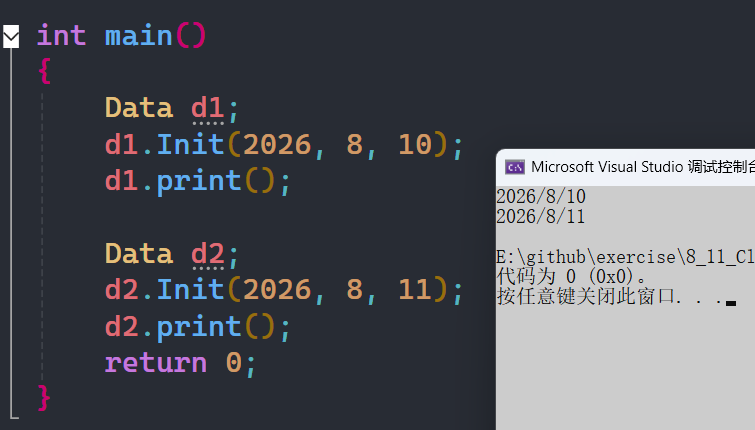Viewport: 755px width, 430px height.
Task: Click the 'Data d1;' declaration line
Action: [x=172, y=108]
